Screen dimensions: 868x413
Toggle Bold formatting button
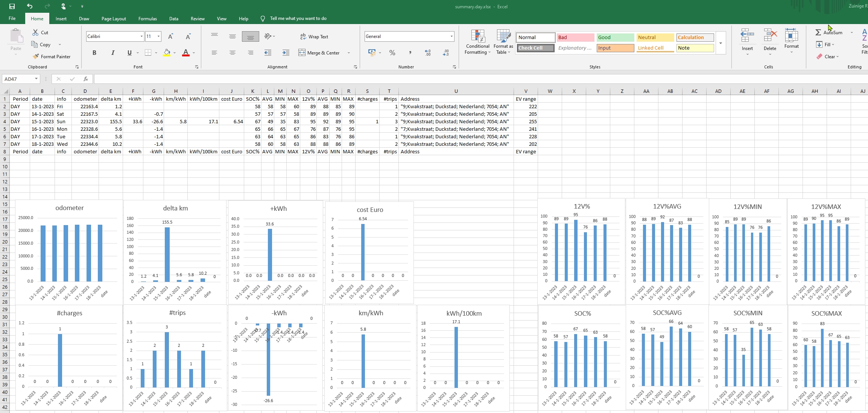pos(94,53)
